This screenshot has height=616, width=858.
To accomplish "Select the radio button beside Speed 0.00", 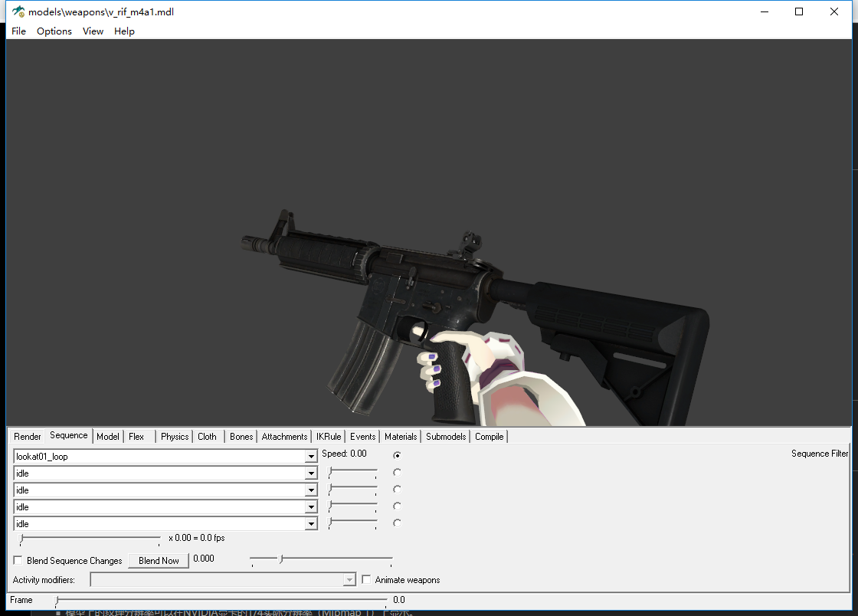I will [x=398, y=455].
